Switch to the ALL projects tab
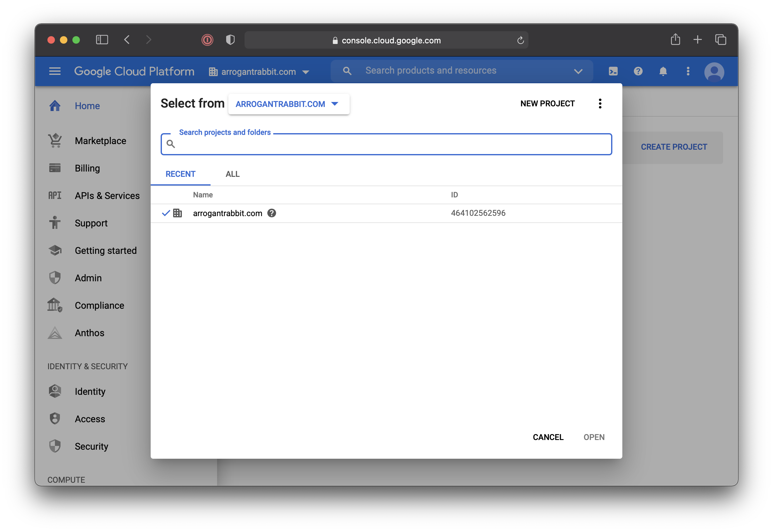 click(232, 174)
